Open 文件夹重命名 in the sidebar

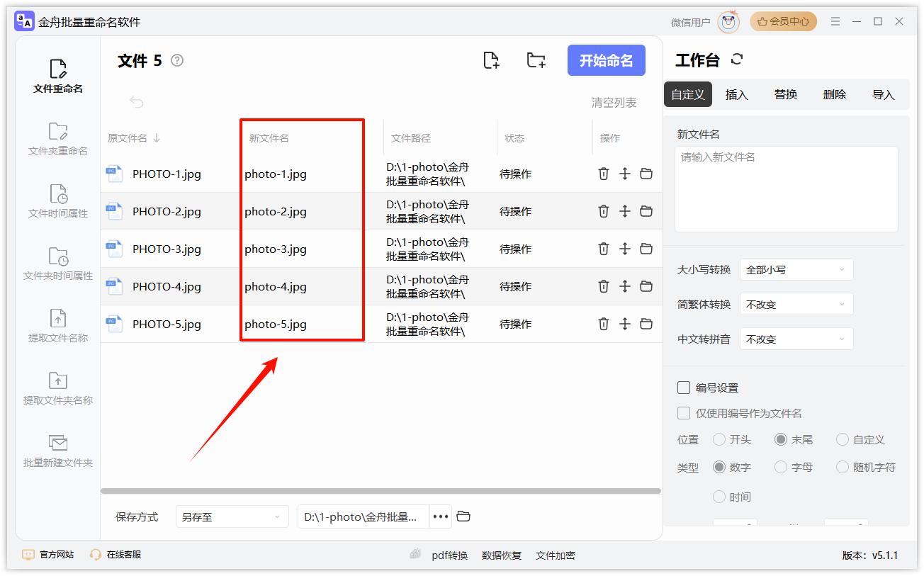(58, 139)
